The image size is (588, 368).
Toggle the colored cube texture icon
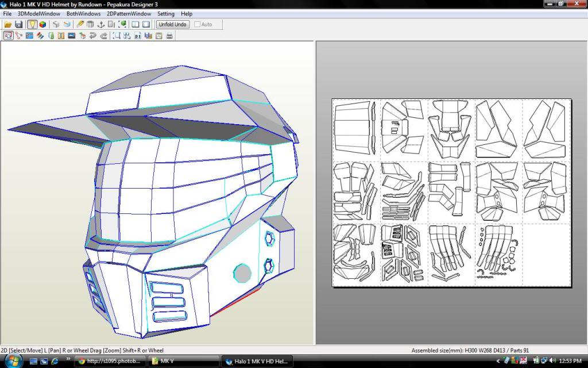pyautogui.click(x=42, y=24)
